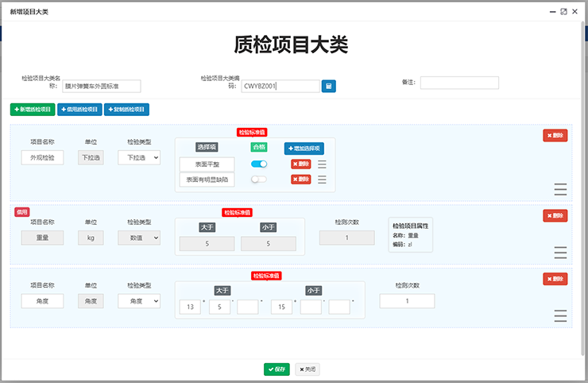
Task: Click the calculator icon beside 检验项目大类编码
Action: click(x=328, y=86)
